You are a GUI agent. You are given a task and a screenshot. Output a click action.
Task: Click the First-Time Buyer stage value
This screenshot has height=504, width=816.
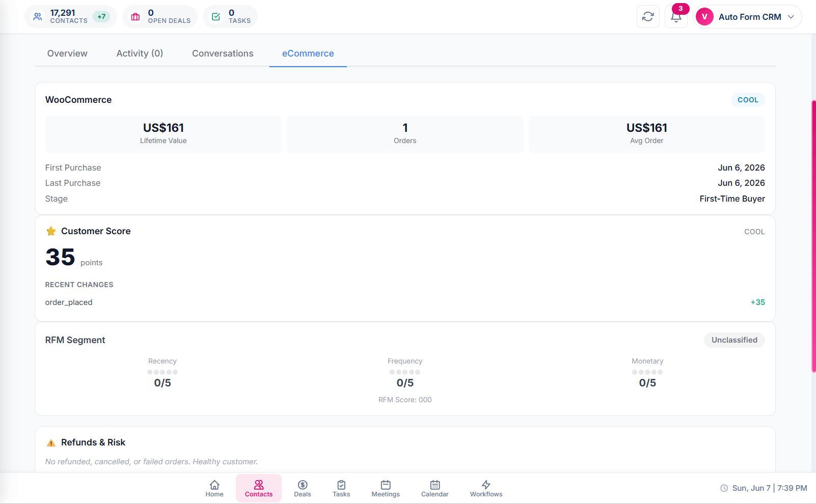pyautogui.click(x=732, y=199)
